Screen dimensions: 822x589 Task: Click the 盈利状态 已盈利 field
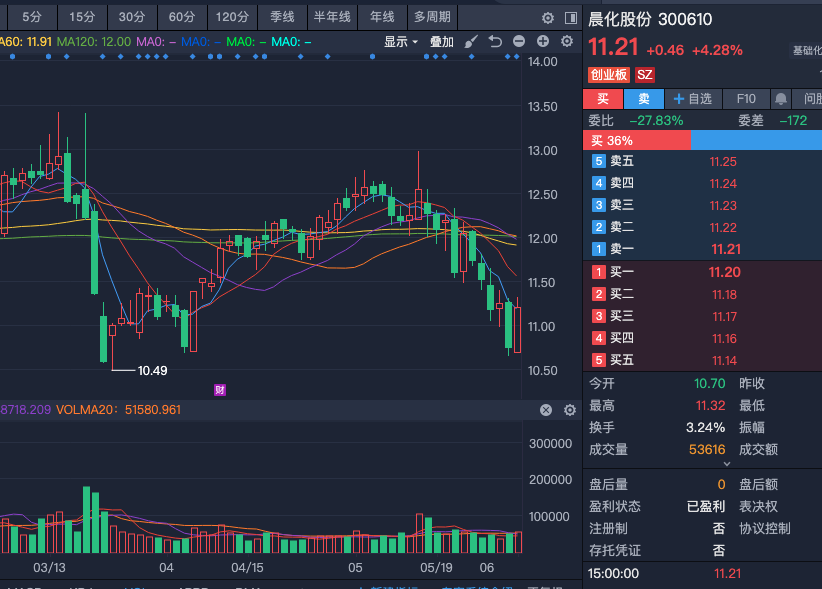tap(657, 507)
